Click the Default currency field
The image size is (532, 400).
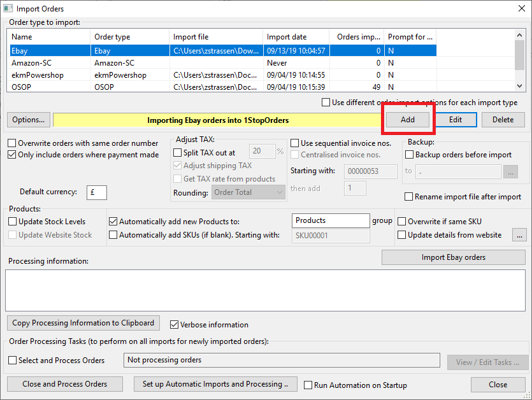pyautogui.click(x=97, y=192)
